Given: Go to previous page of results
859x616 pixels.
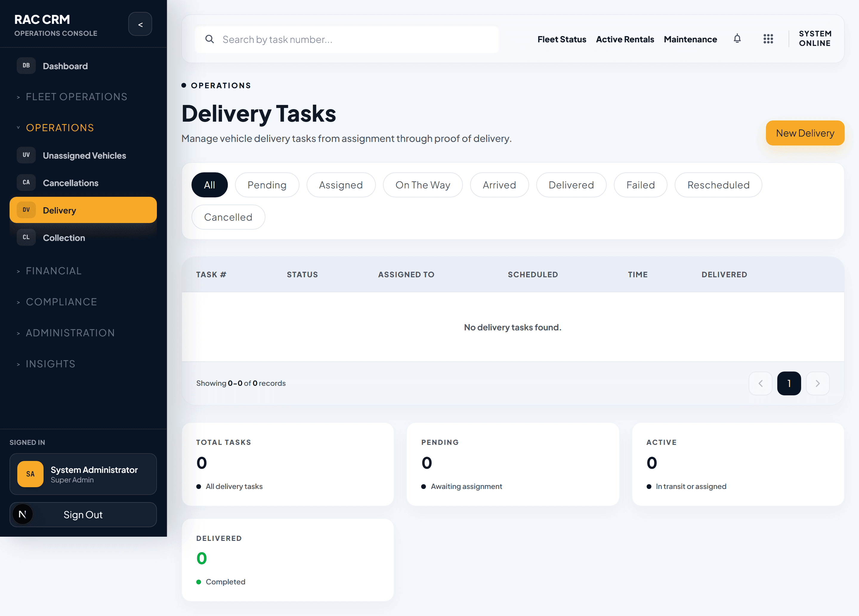Looking at the screenshot, I should [x=761, y=383].
